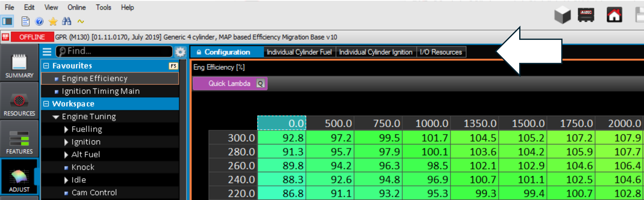Open the document page toolbar icon
Screen dimensions: 644x200
point(25,22)
